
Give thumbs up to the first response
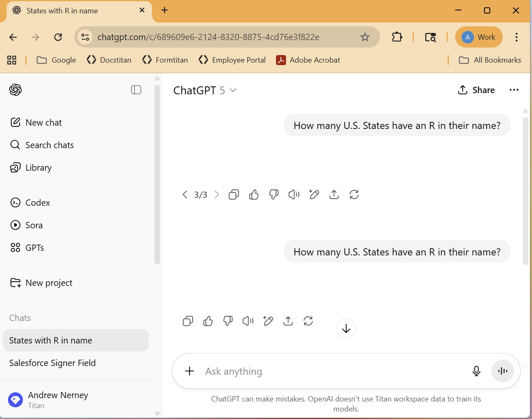coord(254,194)
